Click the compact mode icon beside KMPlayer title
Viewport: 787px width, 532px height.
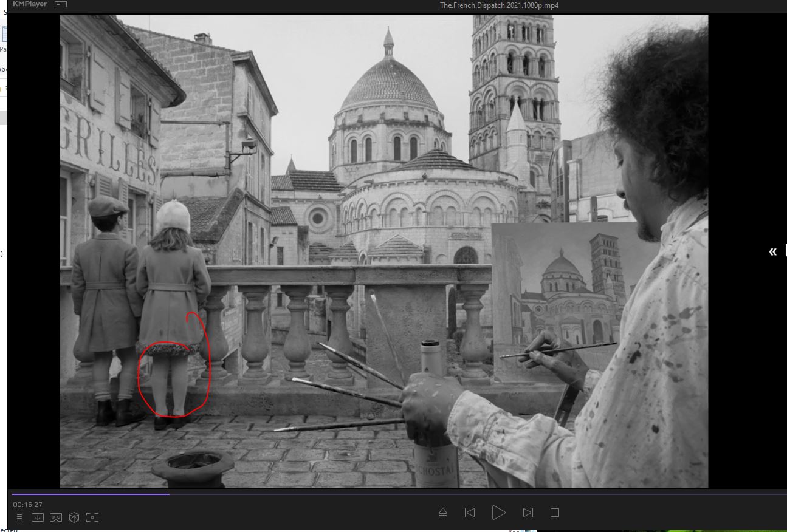(x=60, y=4)
